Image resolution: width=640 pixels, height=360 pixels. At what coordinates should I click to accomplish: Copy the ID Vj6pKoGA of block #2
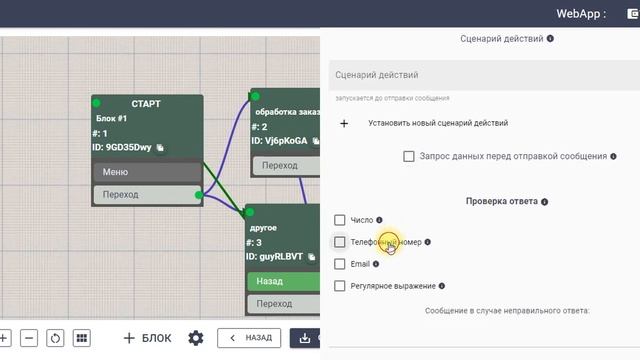tap(316, 141)
